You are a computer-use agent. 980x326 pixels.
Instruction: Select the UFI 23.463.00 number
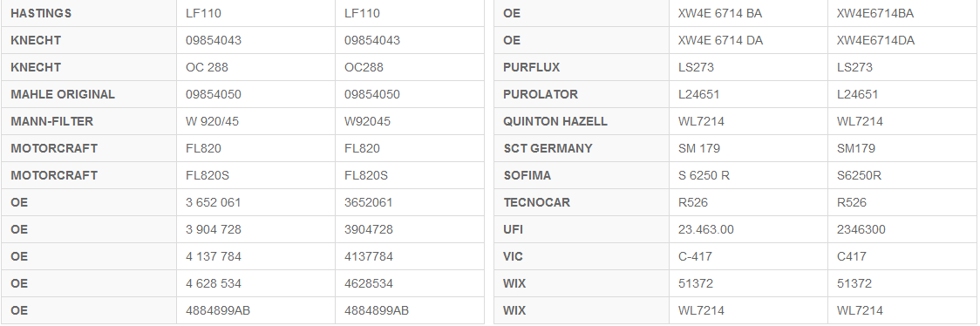[705, 230]
